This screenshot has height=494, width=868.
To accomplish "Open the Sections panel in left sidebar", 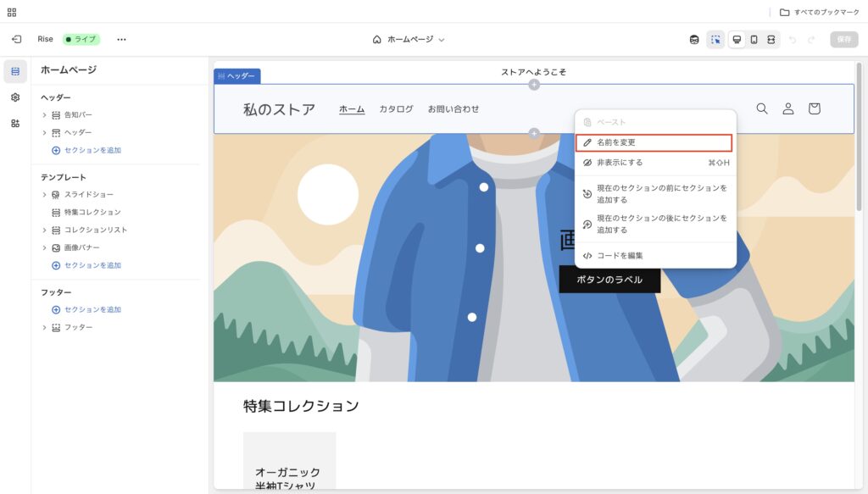I will [x=15, y=71].
